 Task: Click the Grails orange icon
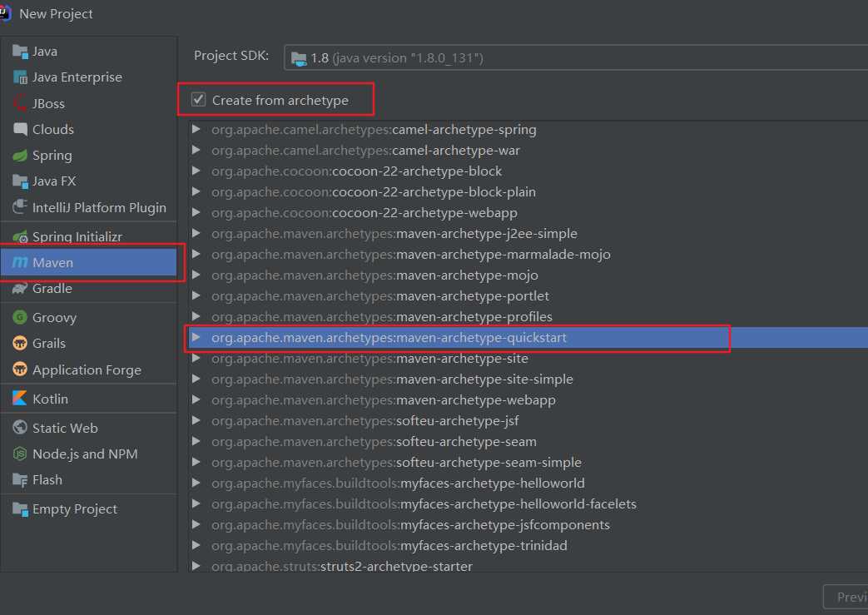[x=20, y=343]
